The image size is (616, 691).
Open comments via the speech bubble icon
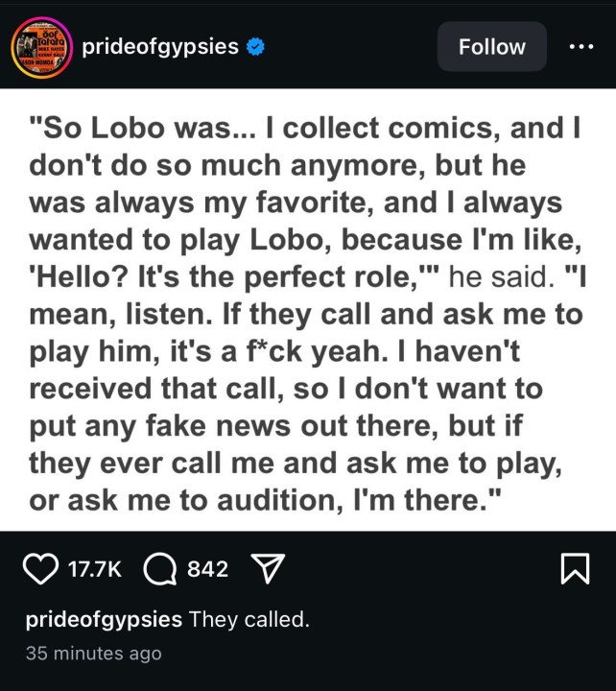coord(158,569)
